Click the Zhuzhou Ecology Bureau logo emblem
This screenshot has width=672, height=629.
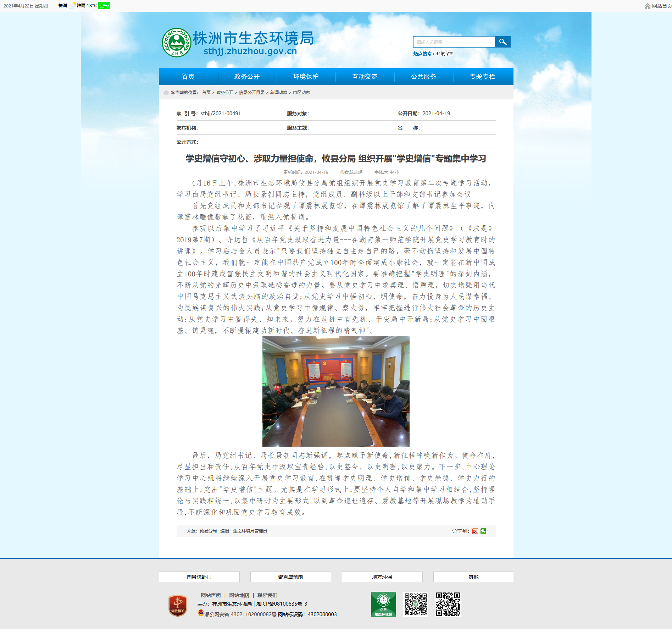click(x=176, y=43)
